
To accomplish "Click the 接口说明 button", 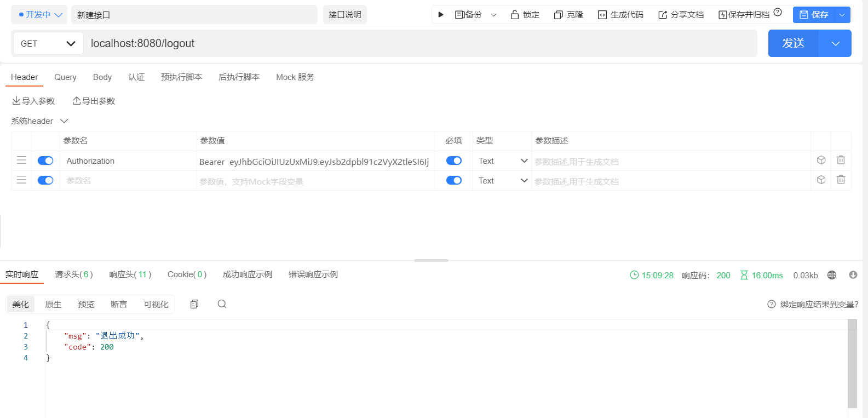I will [345, 15].
